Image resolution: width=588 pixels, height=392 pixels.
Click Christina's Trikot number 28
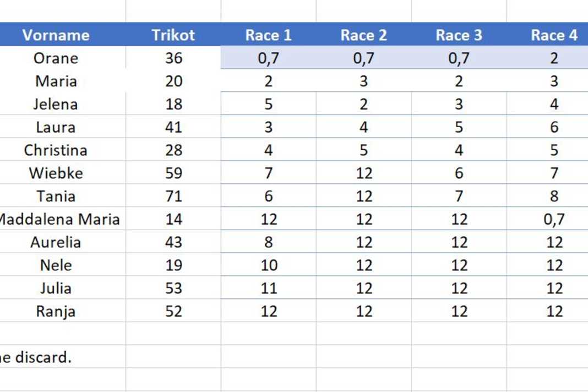173,150
